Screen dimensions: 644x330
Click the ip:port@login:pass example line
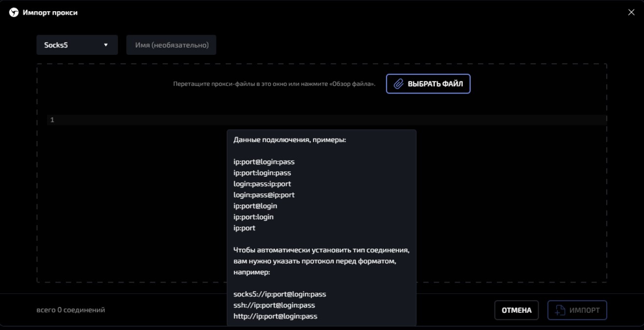pos(264,162)
